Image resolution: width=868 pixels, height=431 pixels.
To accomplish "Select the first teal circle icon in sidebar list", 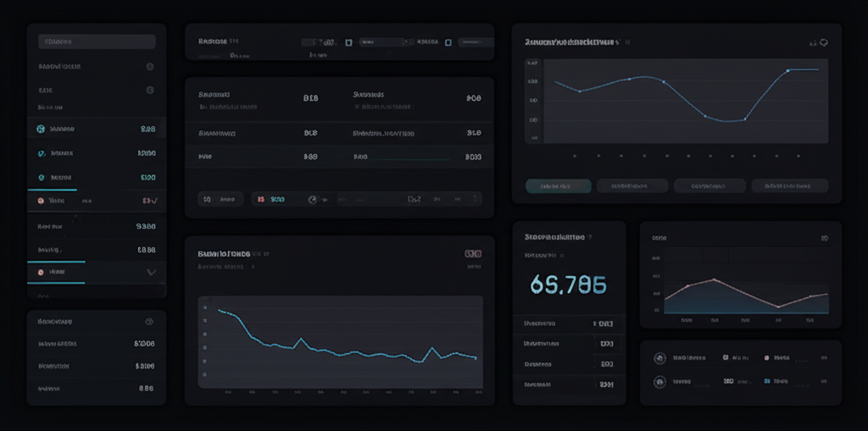I will [40, 130].
